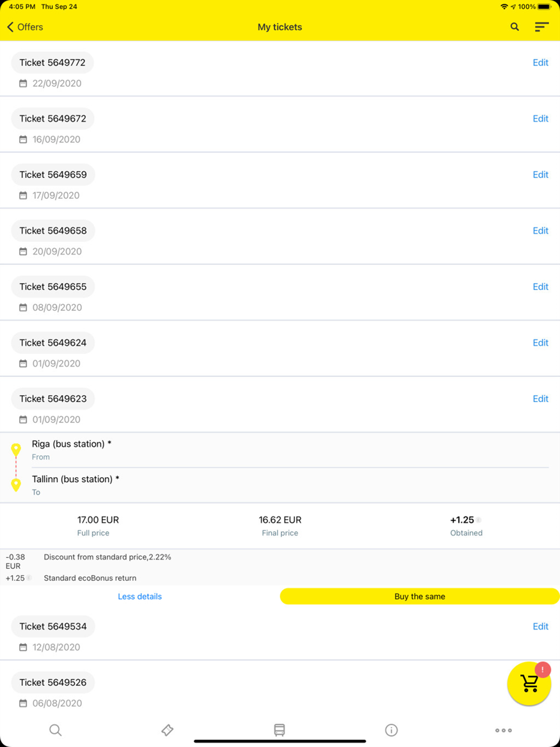Open the info circle tab
The image size is (560, 747).
[391, 730]
